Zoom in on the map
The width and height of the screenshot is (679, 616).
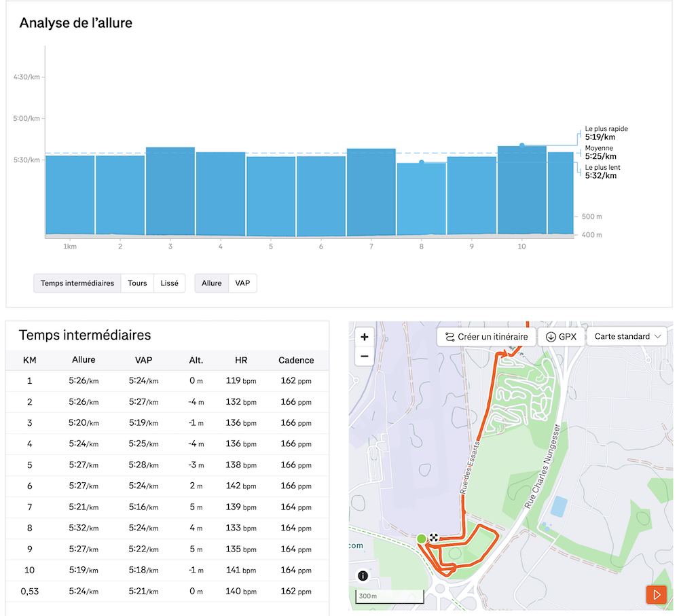point(365,337)
